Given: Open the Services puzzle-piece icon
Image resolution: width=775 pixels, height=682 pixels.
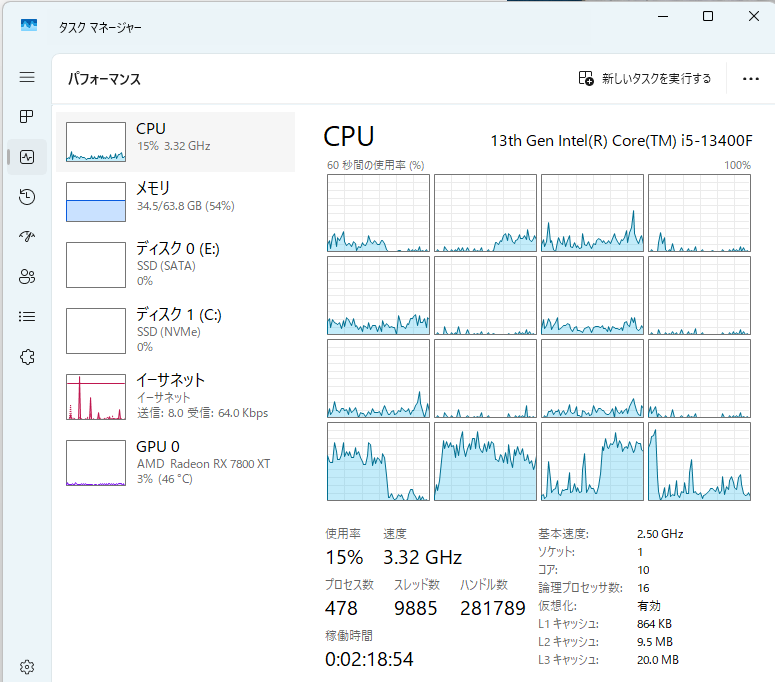Looking at the screenshot, I should [x=27, y=357].
